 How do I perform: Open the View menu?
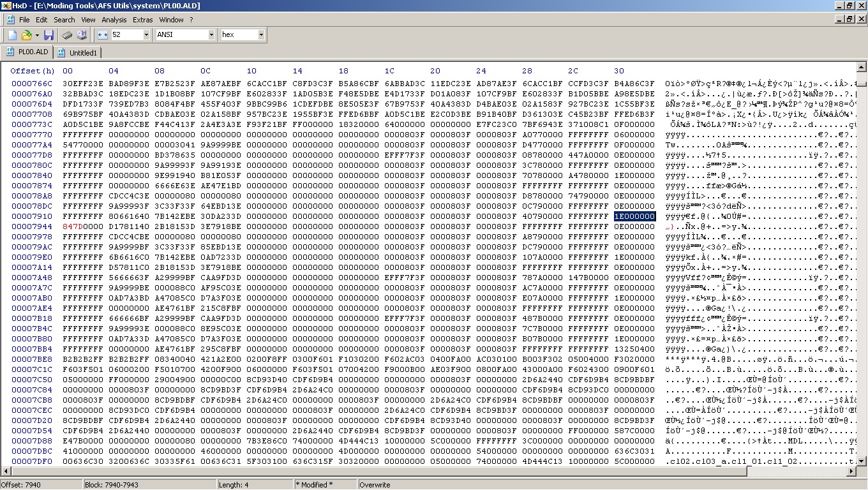point(89,20)
